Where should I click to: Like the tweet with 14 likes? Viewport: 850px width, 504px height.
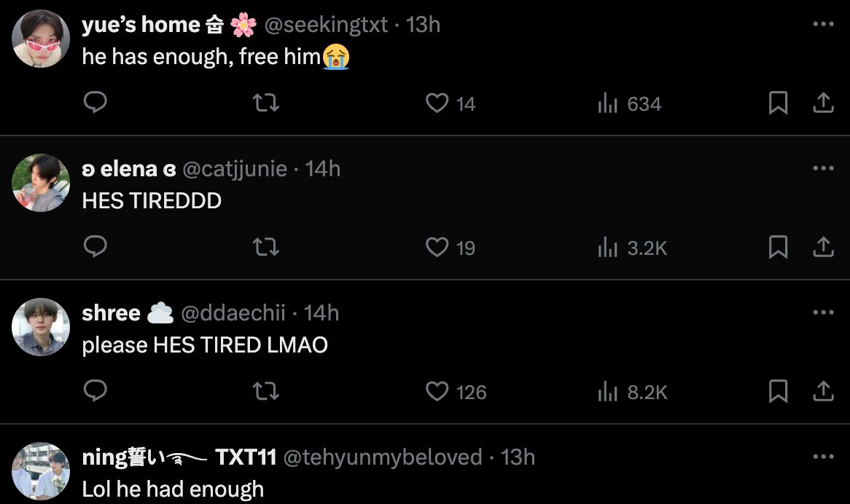(437, 103)
